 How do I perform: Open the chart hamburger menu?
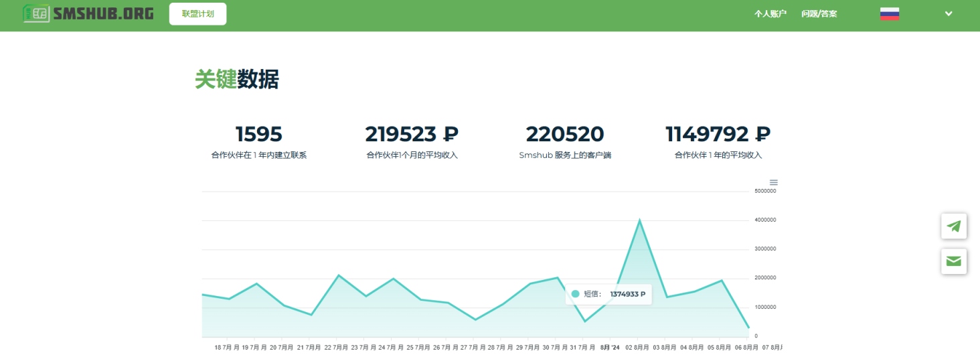[774, 182]
